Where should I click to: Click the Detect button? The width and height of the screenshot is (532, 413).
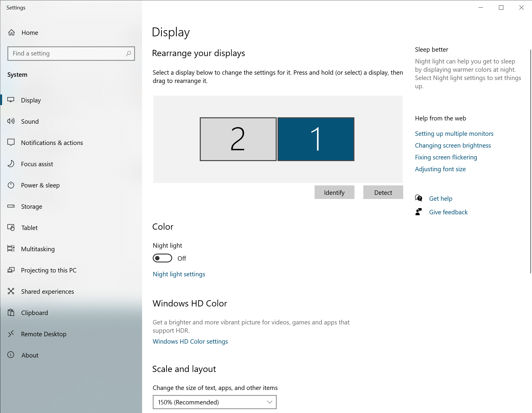383,192
